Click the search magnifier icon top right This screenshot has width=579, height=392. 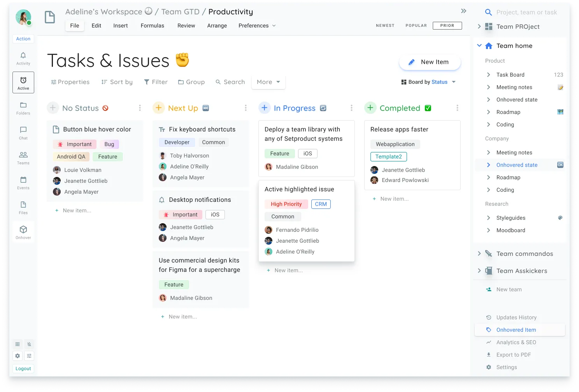pos(488,12)
